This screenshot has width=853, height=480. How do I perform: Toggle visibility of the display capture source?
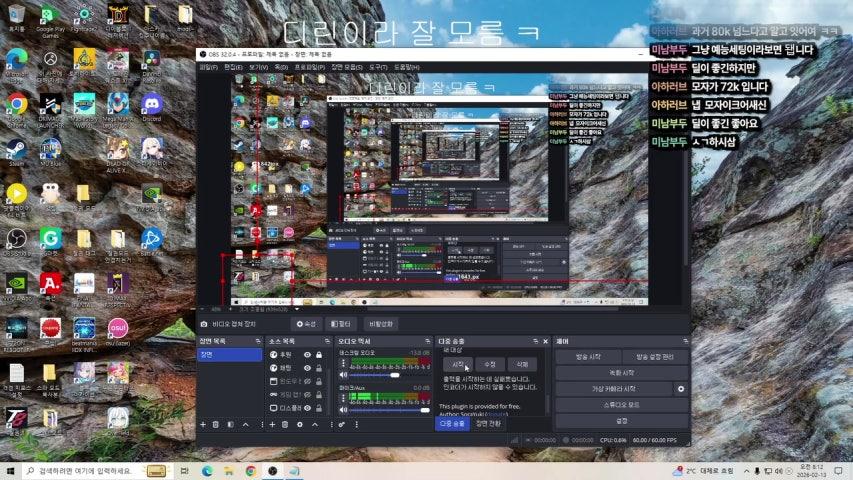coord(307,408)
